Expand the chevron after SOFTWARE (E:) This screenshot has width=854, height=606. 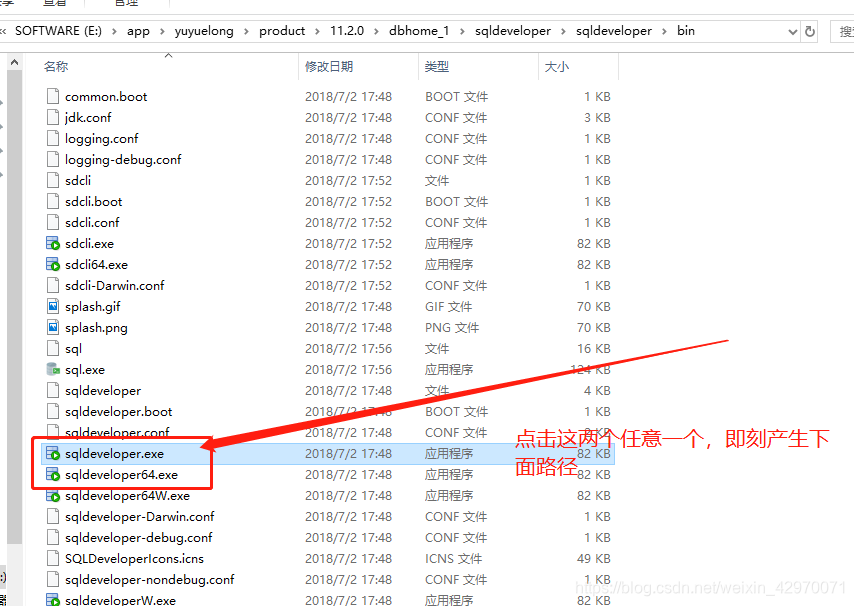(114, 32)
